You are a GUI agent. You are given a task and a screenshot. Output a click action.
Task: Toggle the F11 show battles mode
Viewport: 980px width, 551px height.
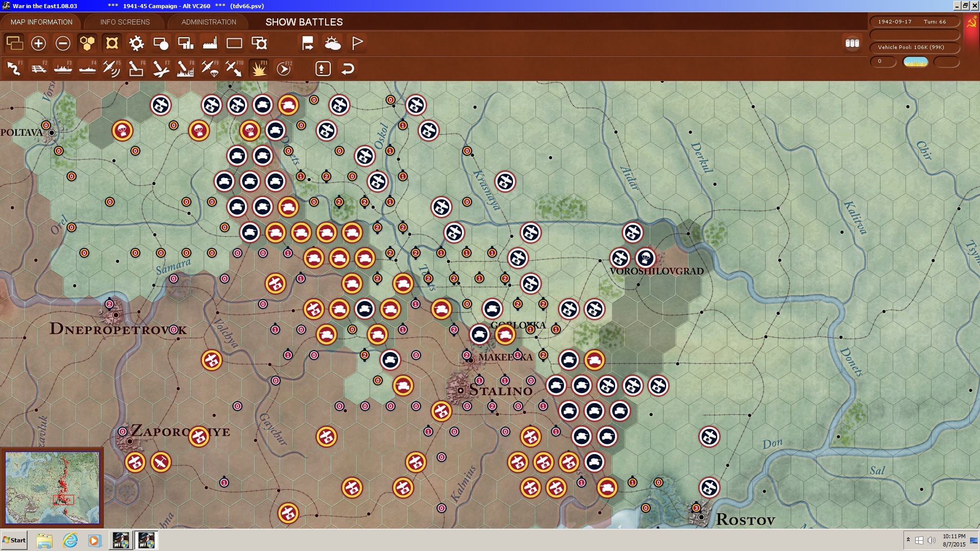pyautogui.click(x=259, y=68)
